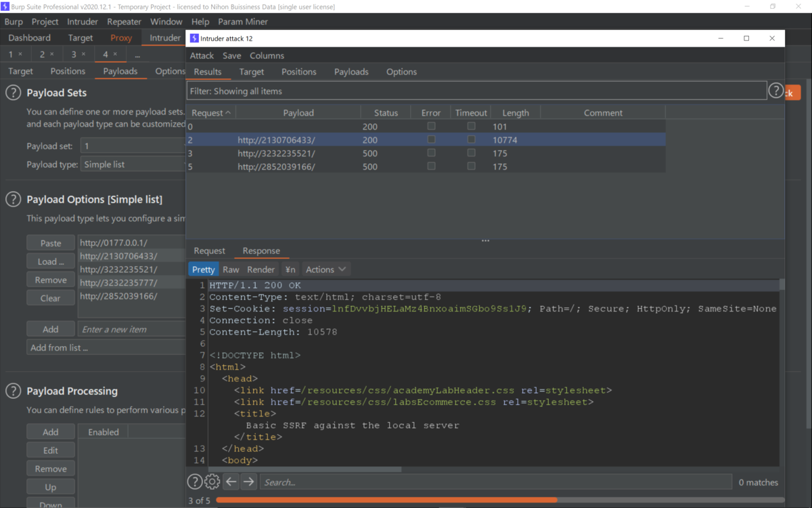Click the Filter: Showing all items bar
The height and width of the screenshot is (508, 812).
[x=476, y=91]
